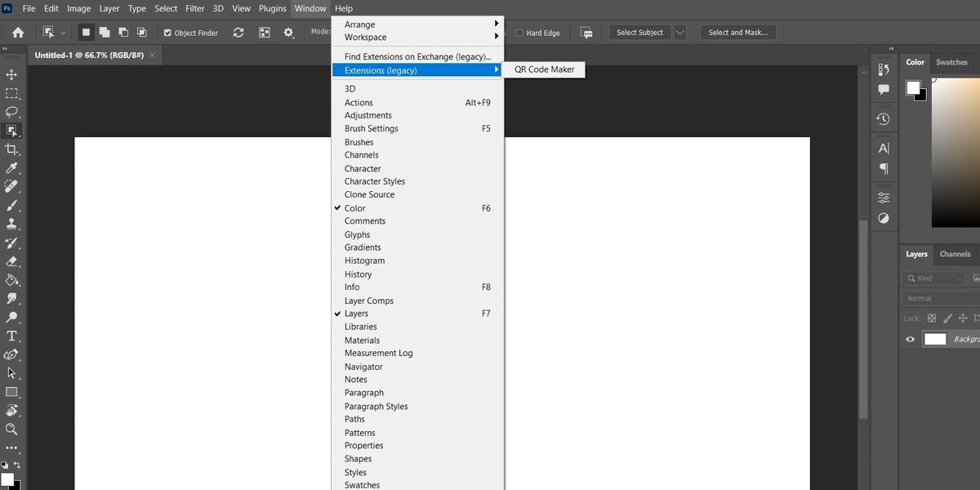Close the Untitled-1 document tab
Screen dimensions: 980x490
coord(152,56)
